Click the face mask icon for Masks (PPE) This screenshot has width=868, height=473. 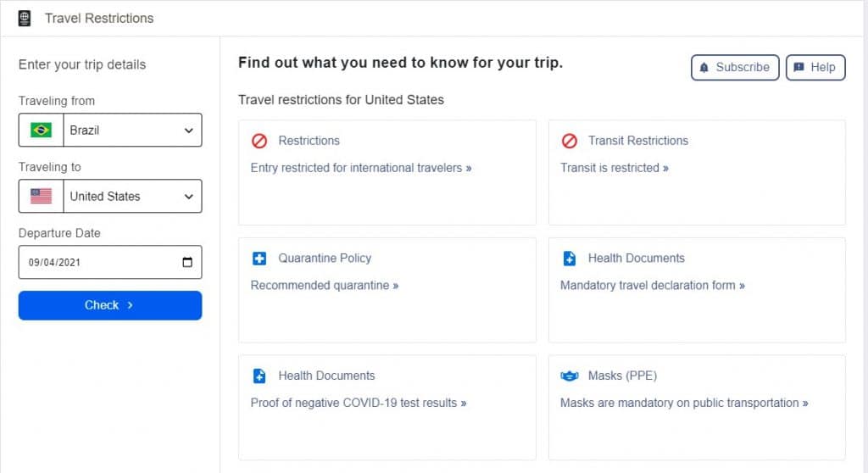point(569,376)
